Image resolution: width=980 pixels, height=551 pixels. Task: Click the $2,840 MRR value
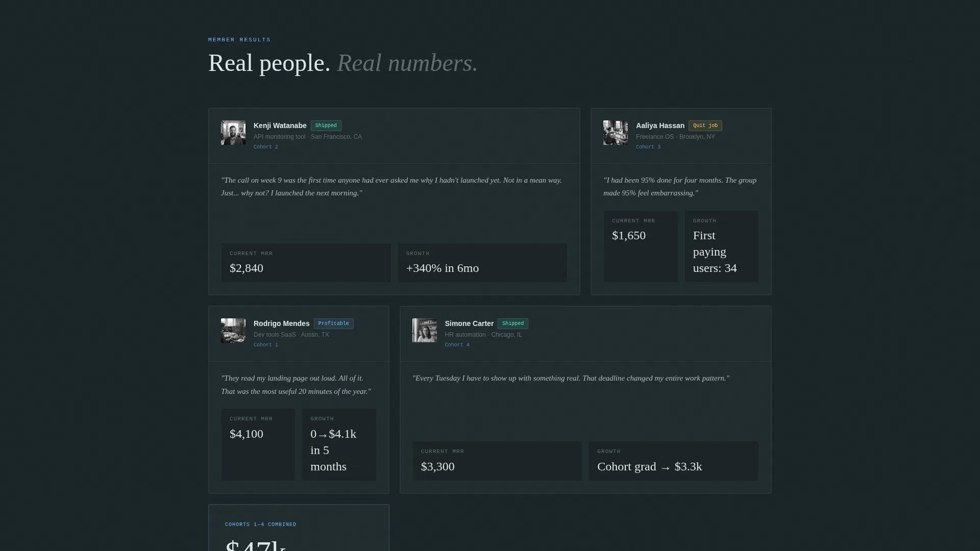coord(247,268)
